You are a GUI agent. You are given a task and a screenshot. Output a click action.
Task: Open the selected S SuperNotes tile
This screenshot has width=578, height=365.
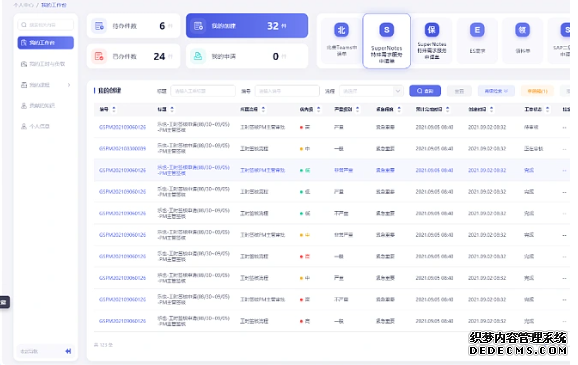[386, 41]
